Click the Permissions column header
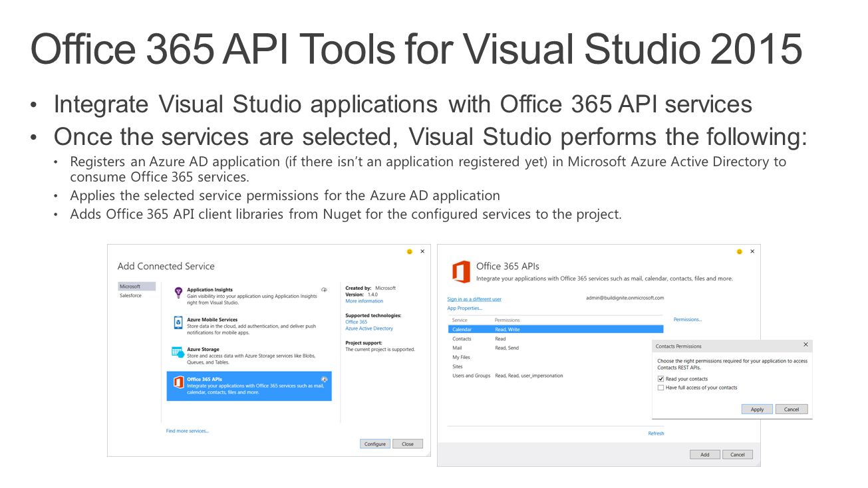The height and width of the screenshot is (488, 868). (507, 320)
